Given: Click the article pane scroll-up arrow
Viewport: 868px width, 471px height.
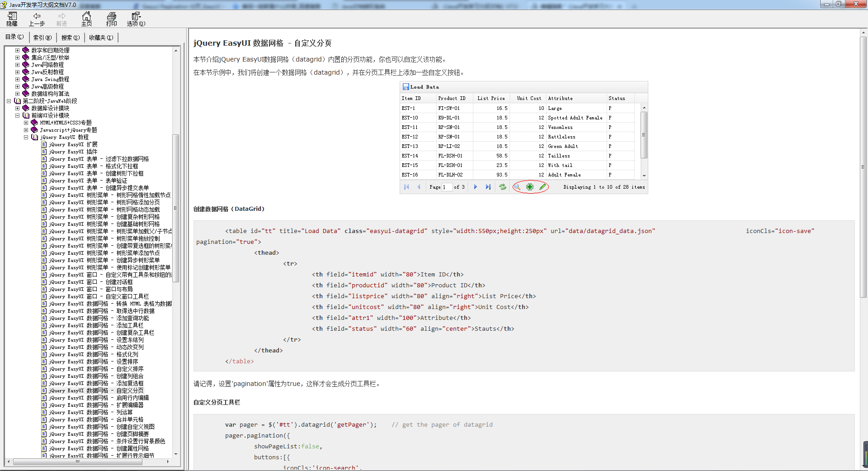Looking at the screenshot, I should coord(863,33).
